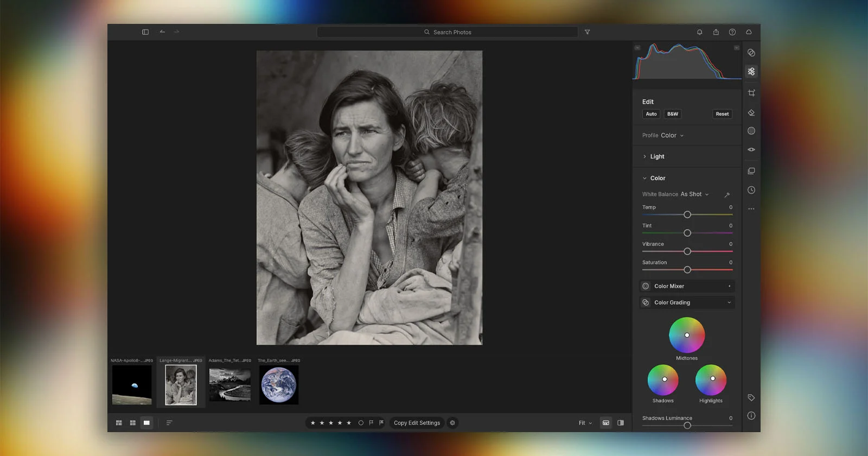Click the Auto edit button
868x456 pixels.
pyautogui.click(x=651, y=114)
